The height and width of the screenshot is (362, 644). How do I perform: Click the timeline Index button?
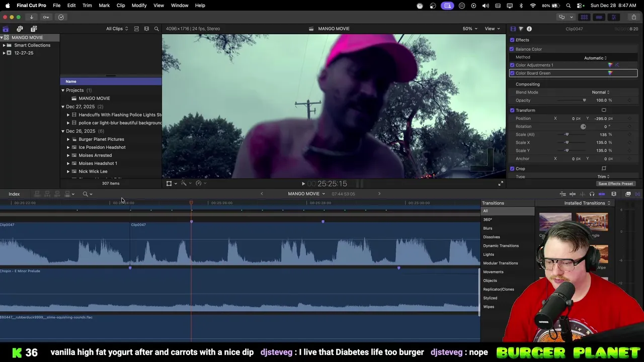pyautogui.click(x=14, y=194)
